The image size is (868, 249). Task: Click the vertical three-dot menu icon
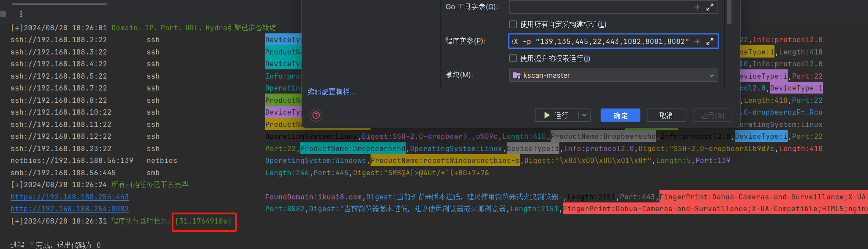[21, 14]
